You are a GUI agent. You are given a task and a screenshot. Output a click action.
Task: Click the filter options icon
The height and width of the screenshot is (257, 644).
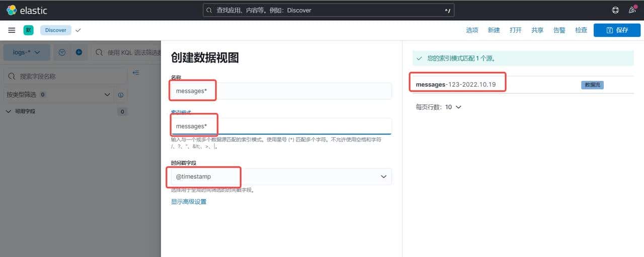(x=62, y=52)
